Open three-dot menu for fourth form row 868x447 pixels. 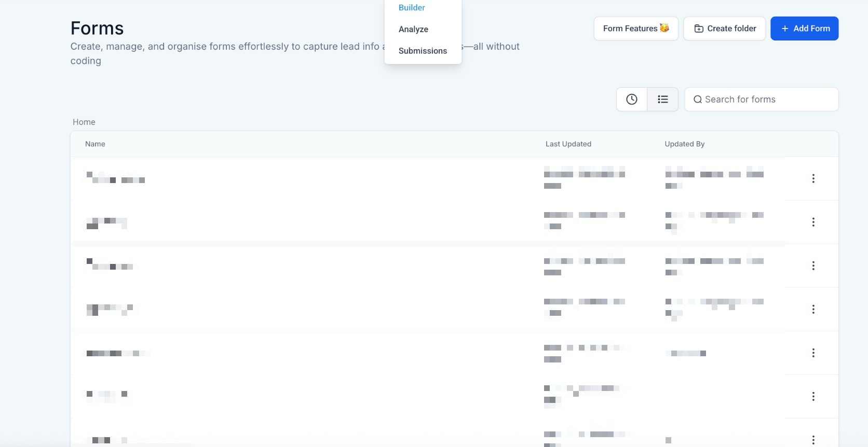coord(813,309)
